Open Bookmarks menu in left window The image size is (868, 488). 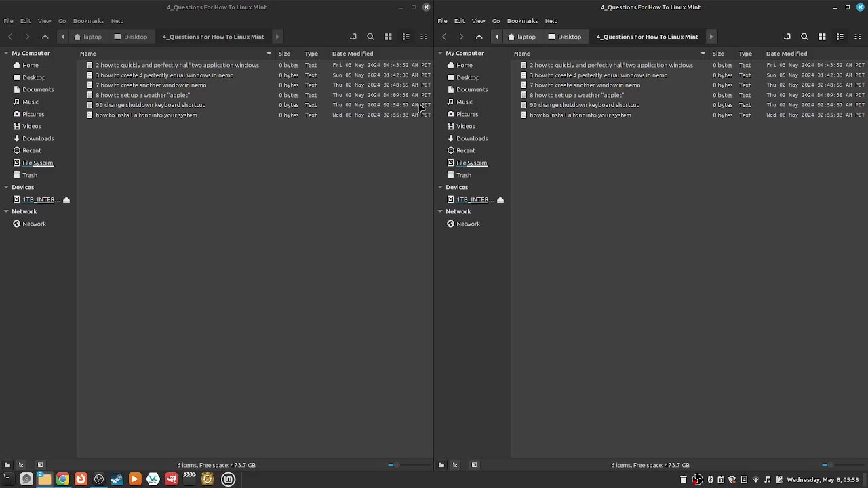point(88,21)
